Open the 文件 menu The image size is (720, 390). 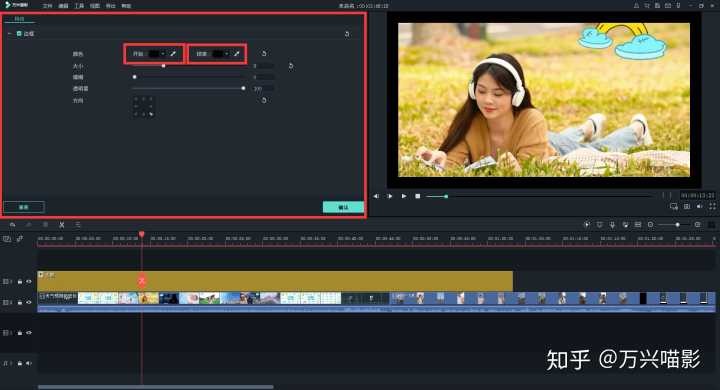47,6
